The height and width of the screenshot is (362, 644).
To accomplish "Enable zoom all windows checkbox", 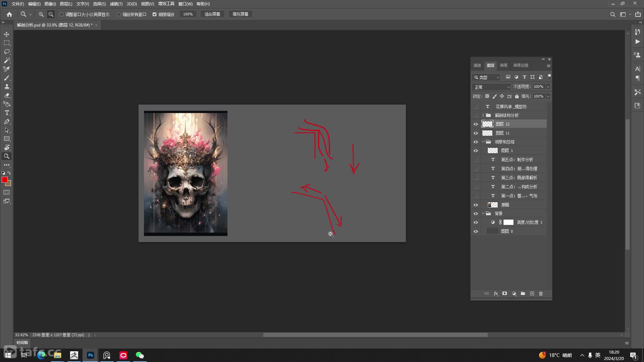I will 119,14.
